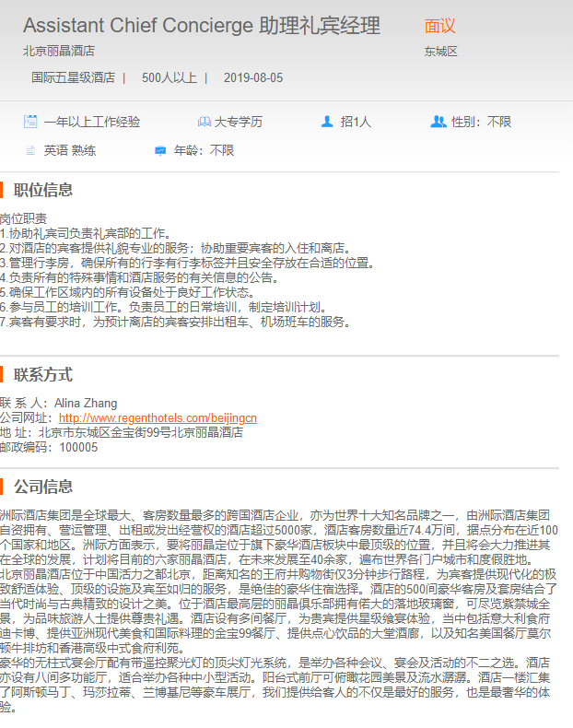Click the work experience calendar icon
The height and width of the screenshot is (728, 573).
click(30, 122)
